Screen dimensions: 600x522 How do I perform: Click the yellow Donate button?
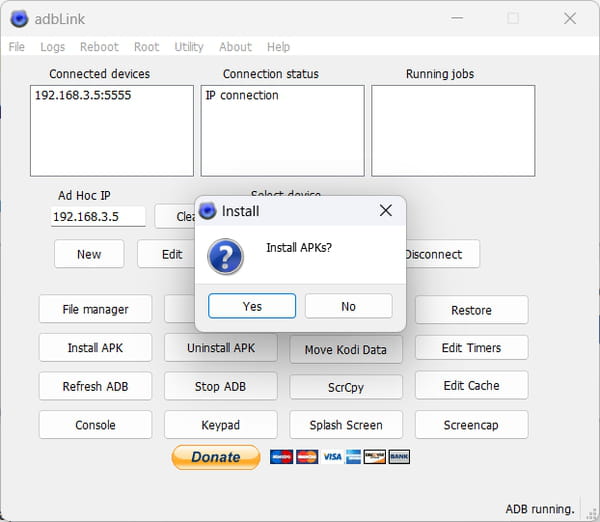(x=216, y=457)
